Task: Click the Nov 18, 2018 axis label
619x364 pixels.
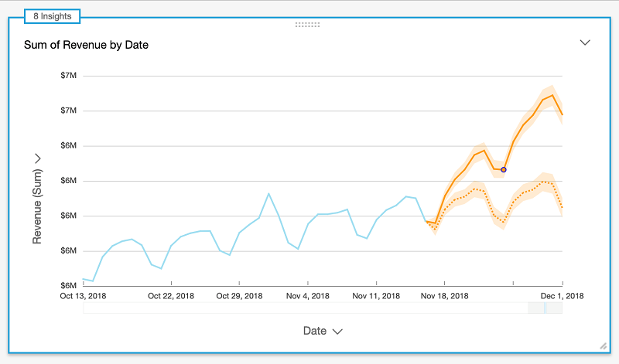Action: tap(444, 296)
